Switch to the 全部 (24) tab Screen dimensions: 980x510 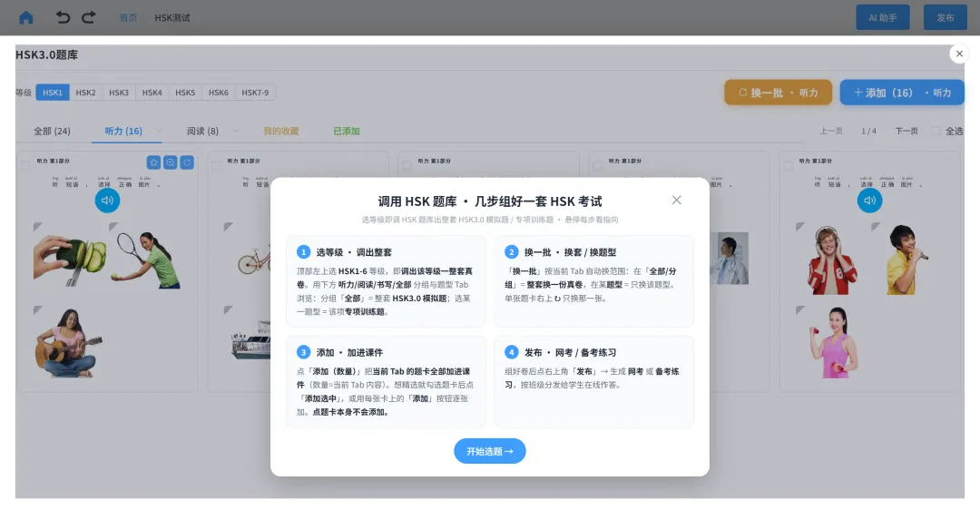point(52,132)
